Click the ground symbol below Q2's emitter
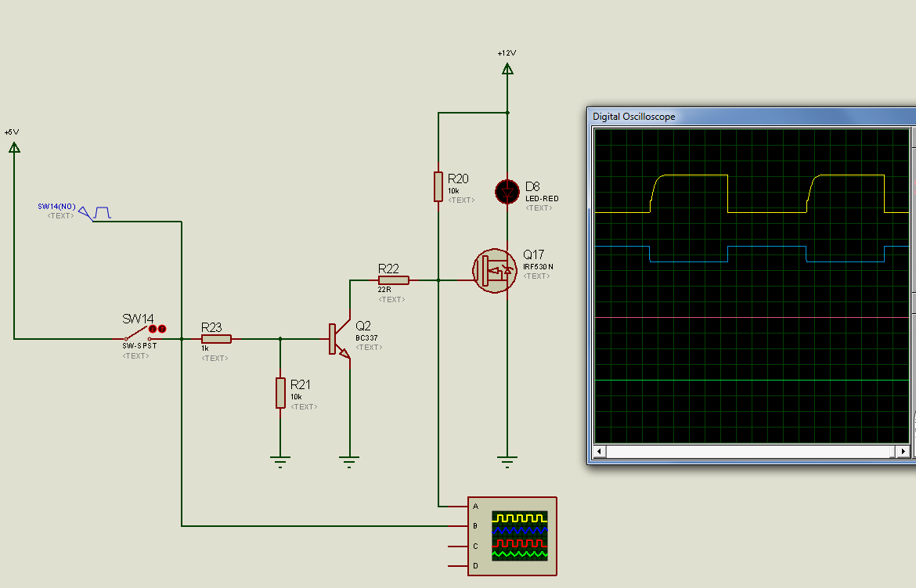 pos(349,460)
